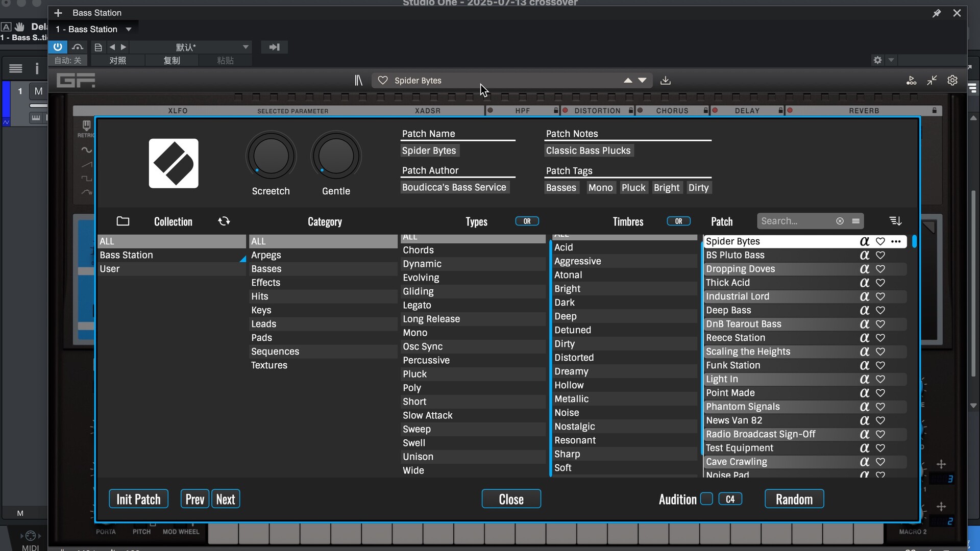Open host plugin options gear

click(877, 60)
